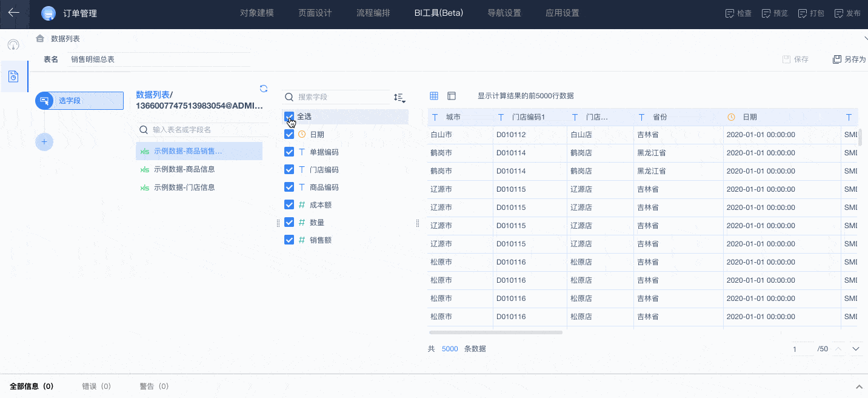Click the 打包 package button
The width and height of the screenshot is (868, 398).
[811, 13]
